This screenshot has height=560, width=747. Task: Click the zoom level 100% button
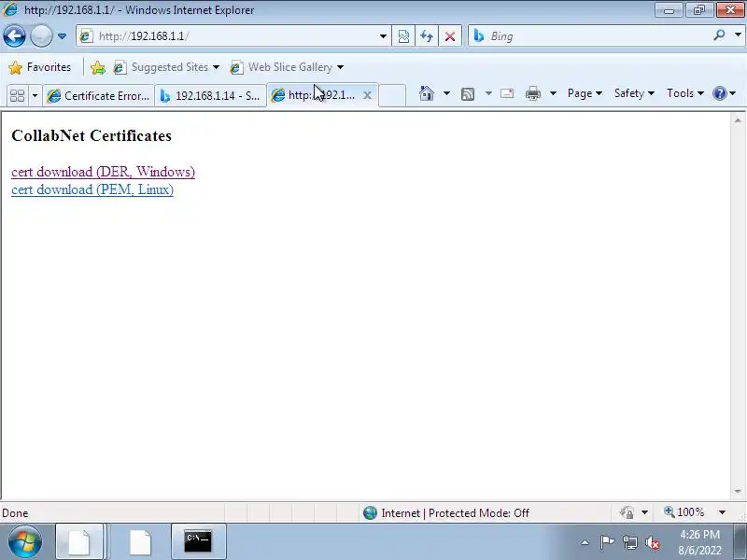pyautogui.click(x=684, y=512)
